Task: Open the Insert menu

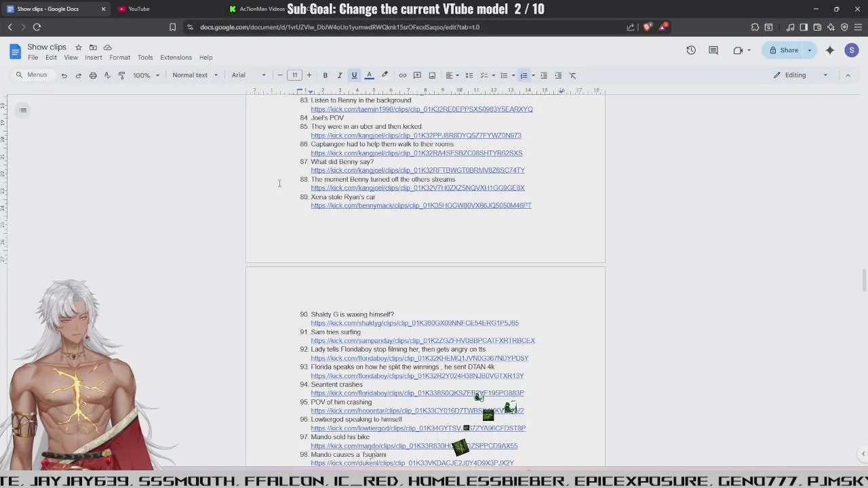Action: tap(94, 58)
